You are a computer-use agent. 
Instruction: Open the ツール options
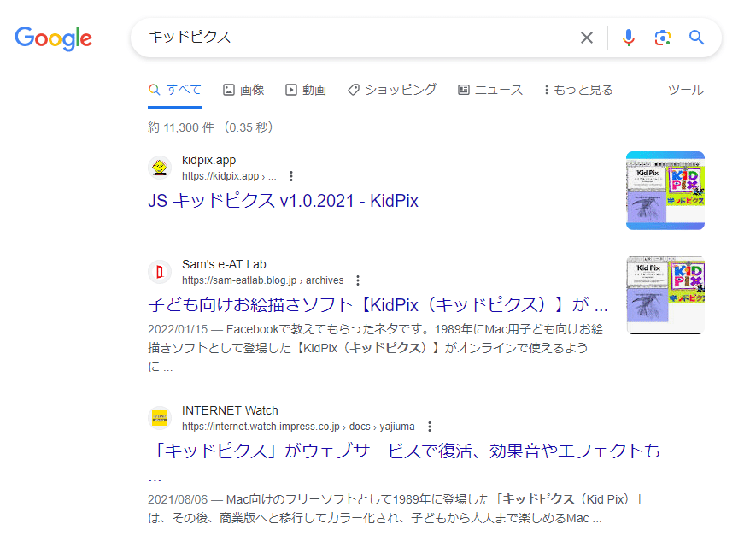click(686, 90)
